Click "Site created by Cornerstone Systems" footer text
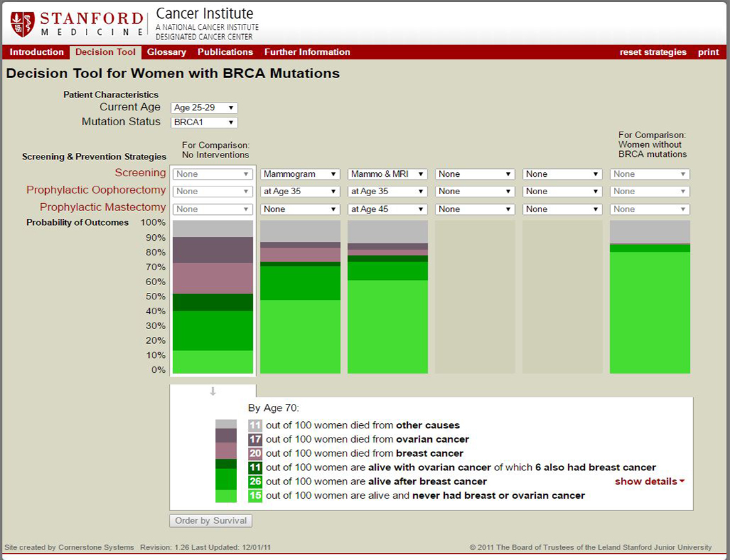 point(69,548)
